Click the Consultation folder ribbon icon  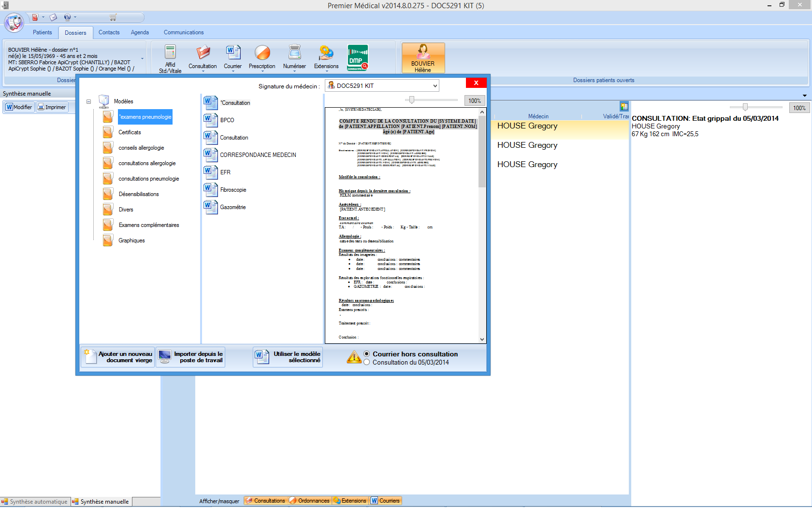tap(203, 52)
